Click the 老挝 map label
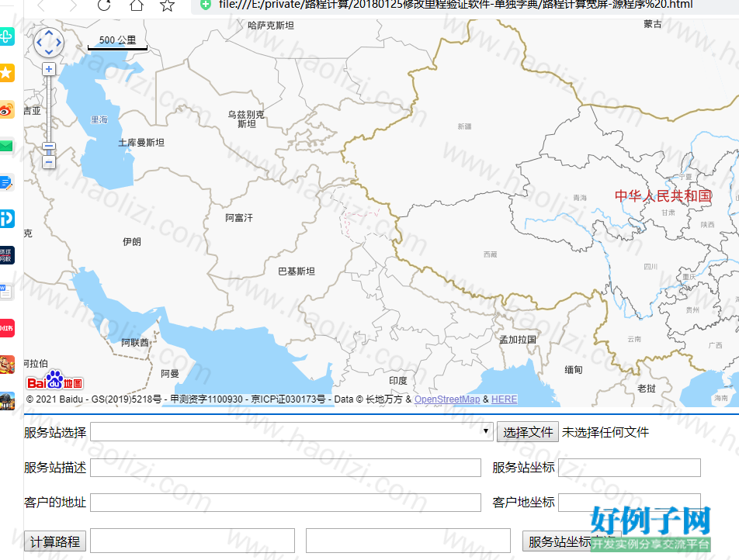This screenshot has width=739, height=560. (x=646, y=388)
